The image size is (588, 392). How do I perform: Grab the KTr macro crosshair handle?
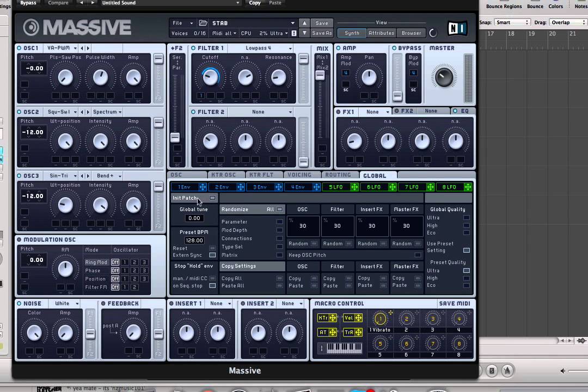(333, 318)
